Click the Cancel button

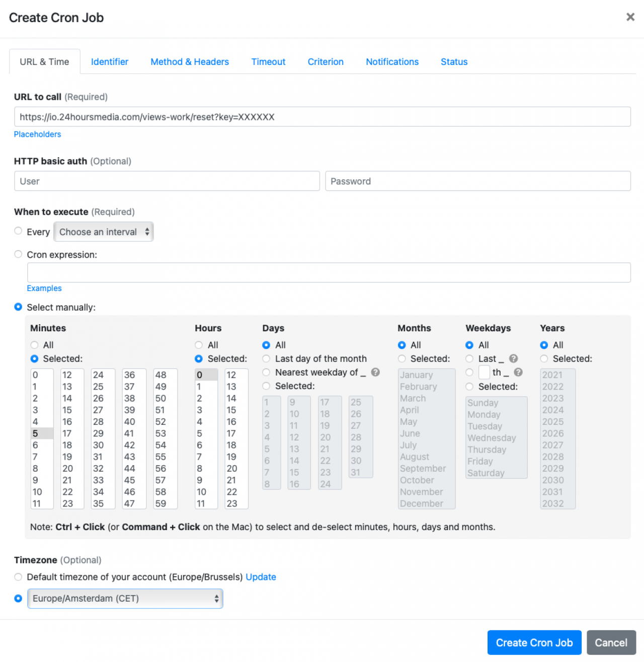tap(611, 642)
